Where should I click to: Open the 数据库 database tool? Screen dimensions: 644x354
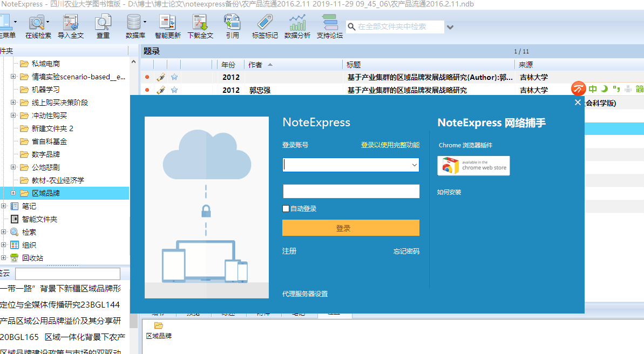pyautogui.click(x=134, y=26)
